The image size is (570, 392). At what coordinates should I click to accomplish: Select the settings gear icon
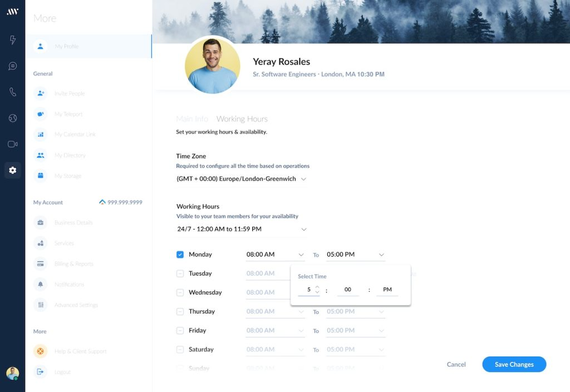12,170
